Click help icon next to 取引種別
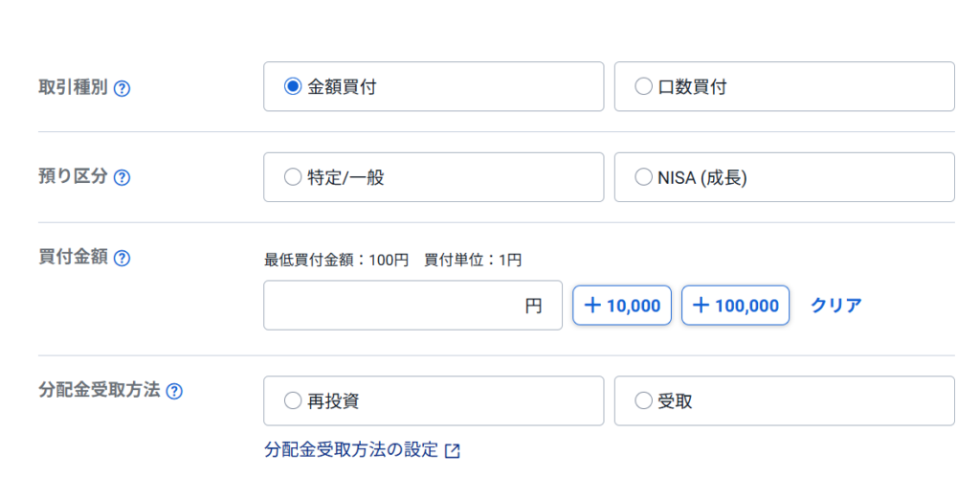980x479 pixels. (x=122, y=88)
